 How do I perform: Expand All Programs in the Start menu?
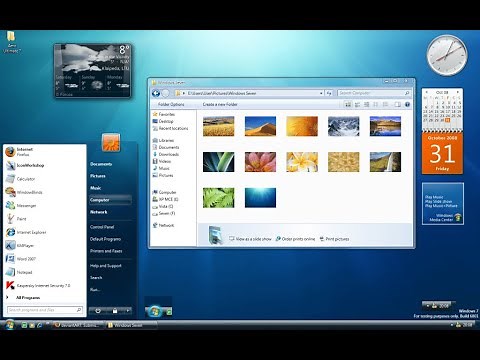point(28,297)
